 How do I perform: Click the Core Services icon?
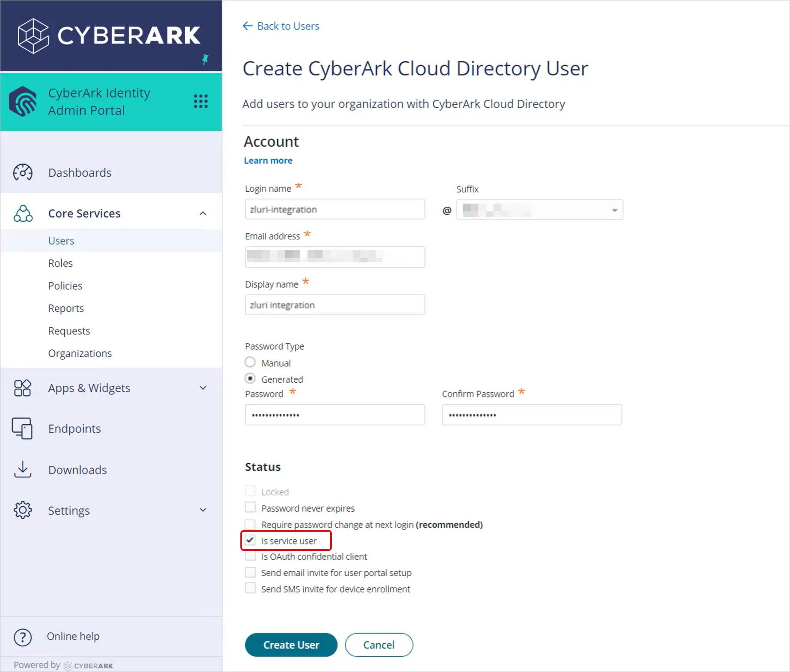(x=23, y=213)
